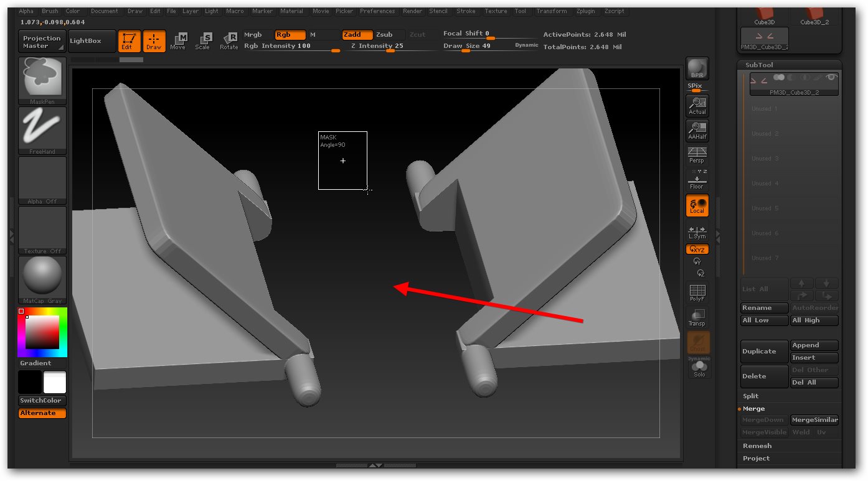Adjust the Rgb Intensity slider
This screenshot has width=868, height=481.
click(292, 47)
